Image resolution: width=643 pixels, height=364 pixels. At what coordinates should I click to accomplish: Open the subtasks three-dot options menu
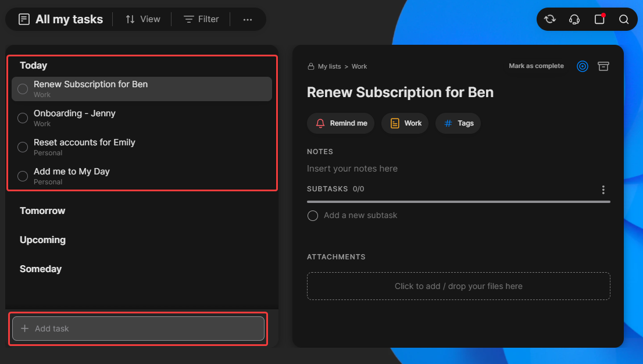[x=603, y=190]
